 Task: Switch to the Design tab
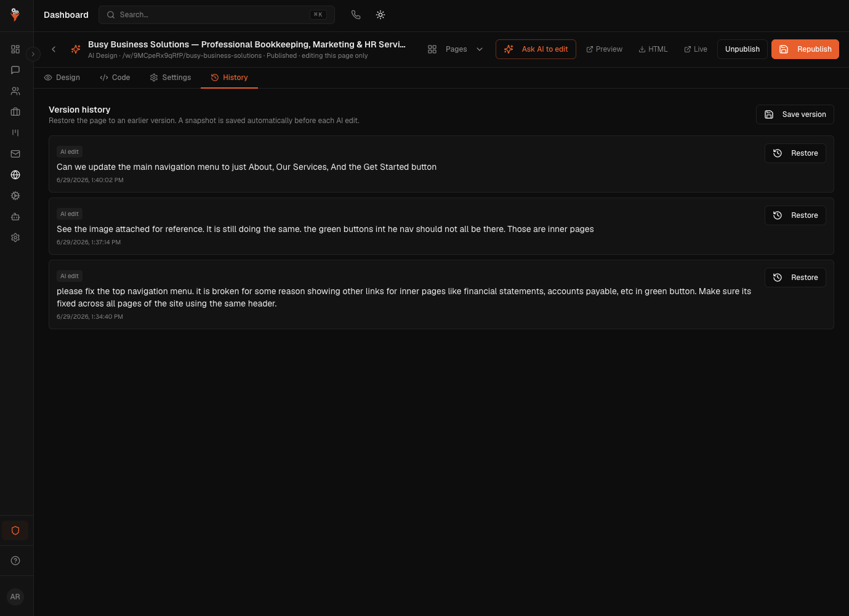tap(62, 78)
